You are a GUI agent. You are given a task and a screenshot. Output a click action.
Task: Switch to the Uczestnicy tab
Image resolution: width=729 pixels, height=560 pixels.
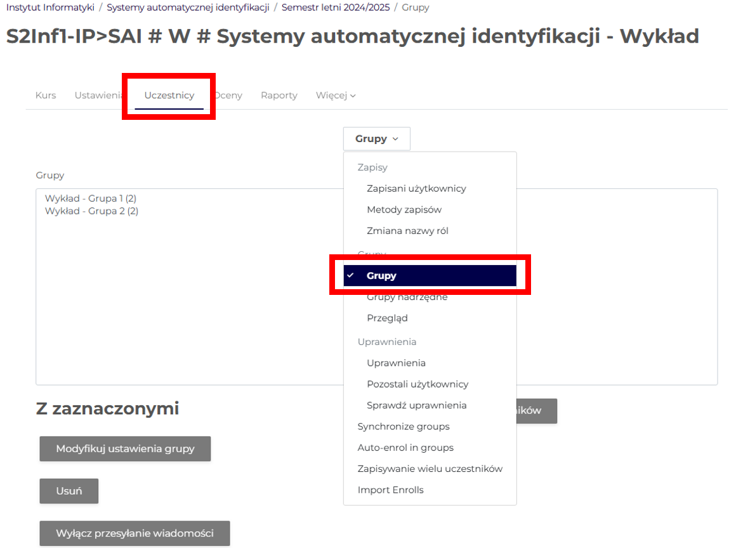(x=169, y=95)
